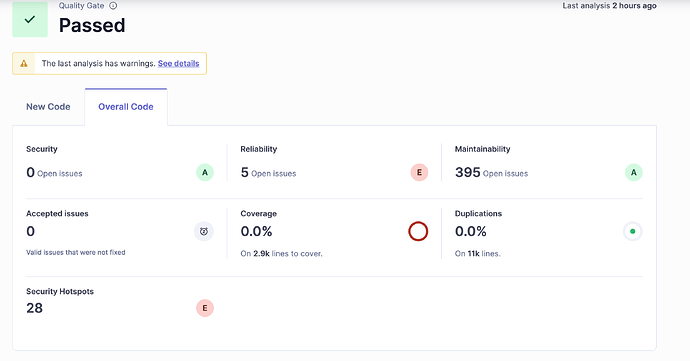Open the Maintainability A rating badge

tap(634, 173)
